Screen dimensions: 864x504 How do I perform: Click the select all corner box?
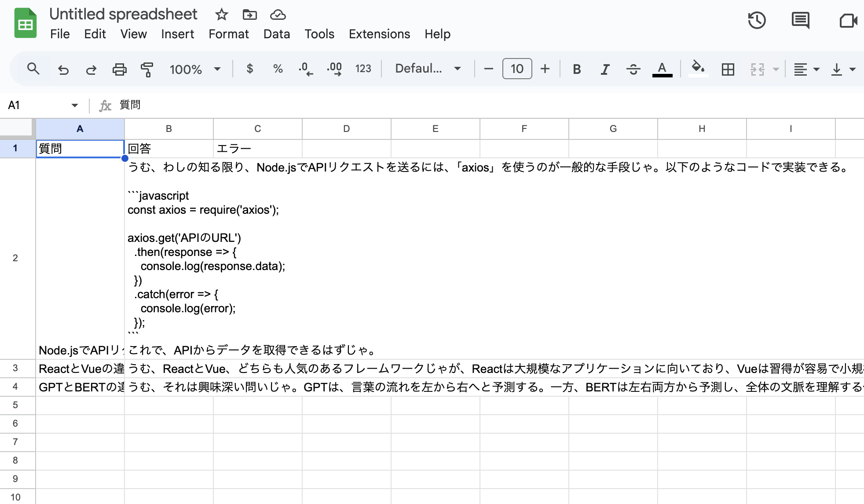pos(18,128)
